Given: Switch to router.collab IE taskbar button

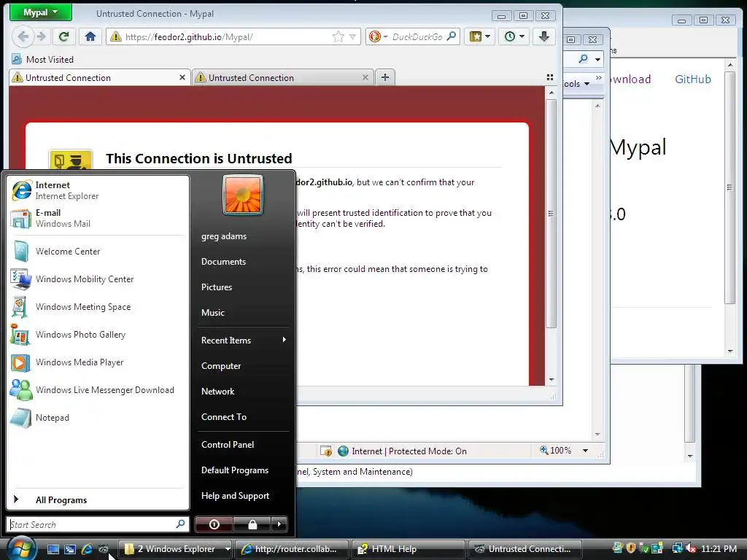Looking at the screenshot, I should tap(292, 549).
